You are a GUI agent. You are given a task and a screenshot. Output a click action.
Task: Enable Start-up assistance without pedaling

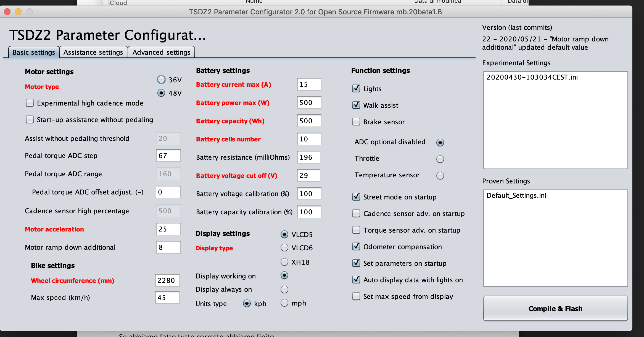pyautogui.click(x=30, y=120)
